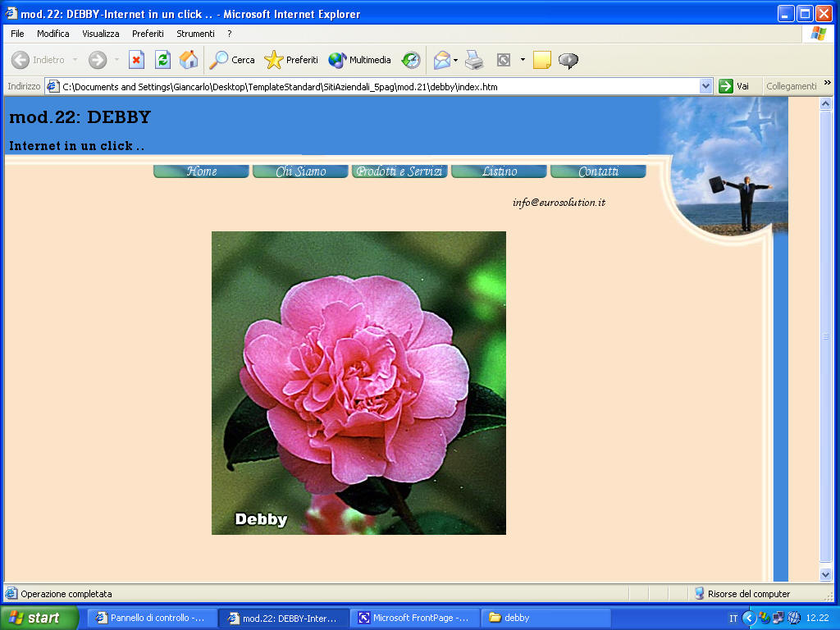Click the page icon in address bar

click(x=53, y=86)
